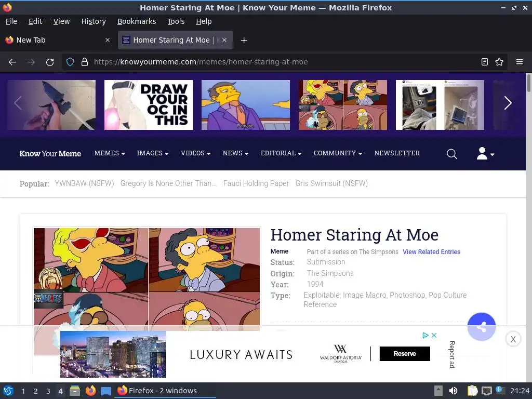Close the New Tab tab
532x399 pixels.
point(108,40)
